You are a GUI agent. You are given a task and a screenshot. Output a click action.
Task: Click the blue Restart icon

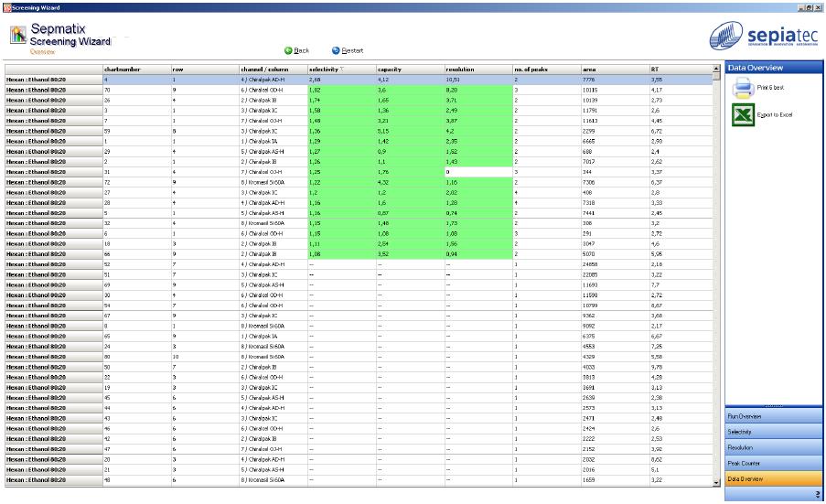coord(336,51)
